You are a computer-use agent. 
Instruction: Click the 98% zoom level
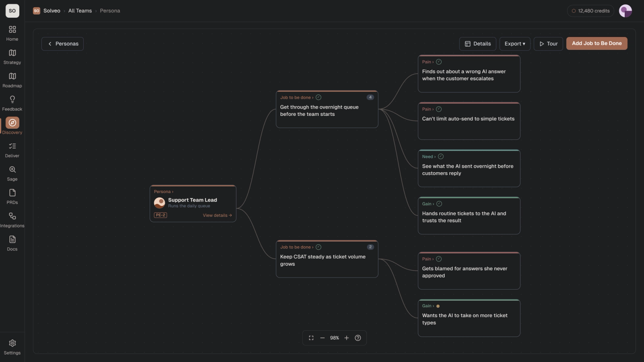[334, 338]
